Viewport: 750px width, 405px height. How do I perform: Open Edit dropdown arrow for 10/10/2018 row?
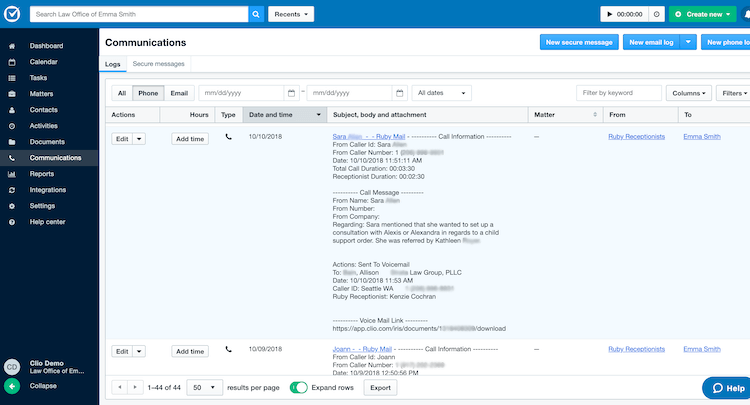pyautogui.click(x=139, y=139)
